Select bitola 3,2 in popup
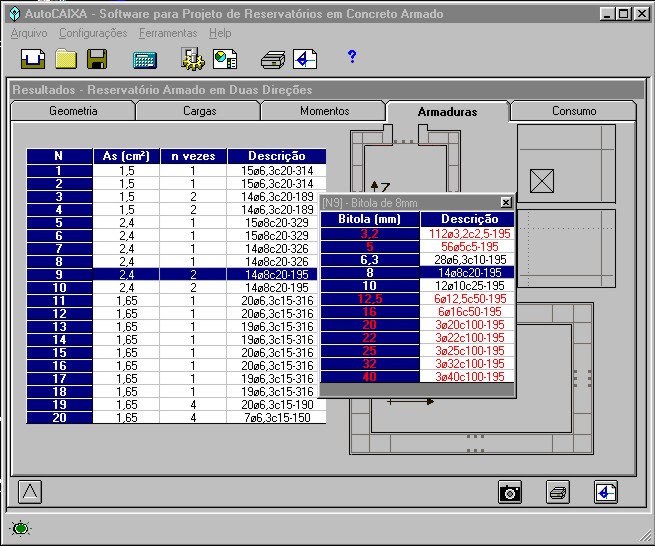The image size is (655, 546). tap(370, 234)
